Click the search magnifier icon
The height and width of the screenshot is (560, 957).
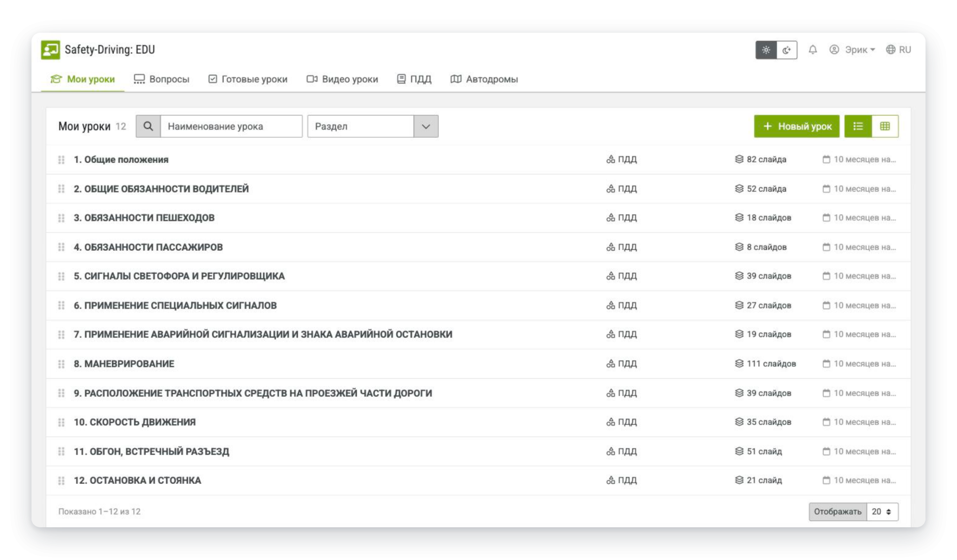(148, 126)
